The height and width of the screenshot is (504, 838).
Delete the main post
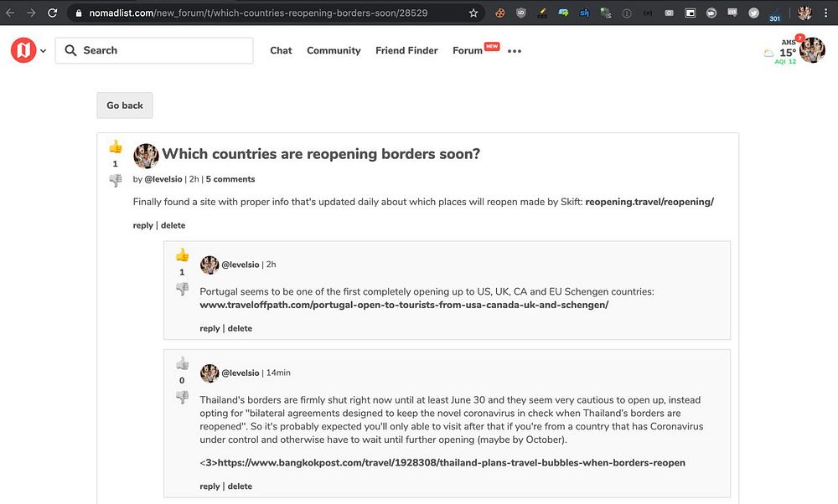click(x=173, y=225)
